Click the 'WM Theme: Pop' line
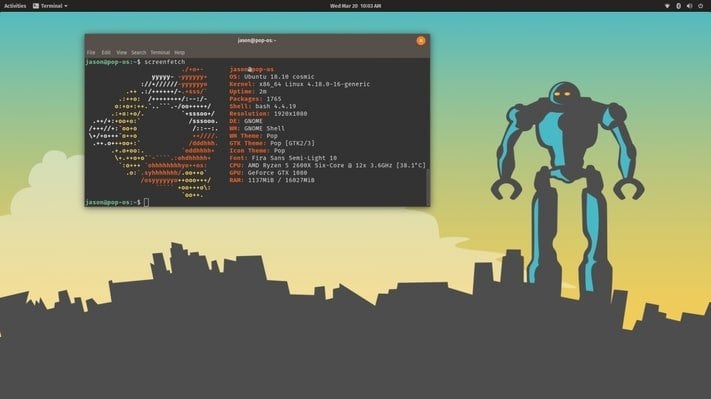Viewport: 711px width, 399px height. pos(253,136)
